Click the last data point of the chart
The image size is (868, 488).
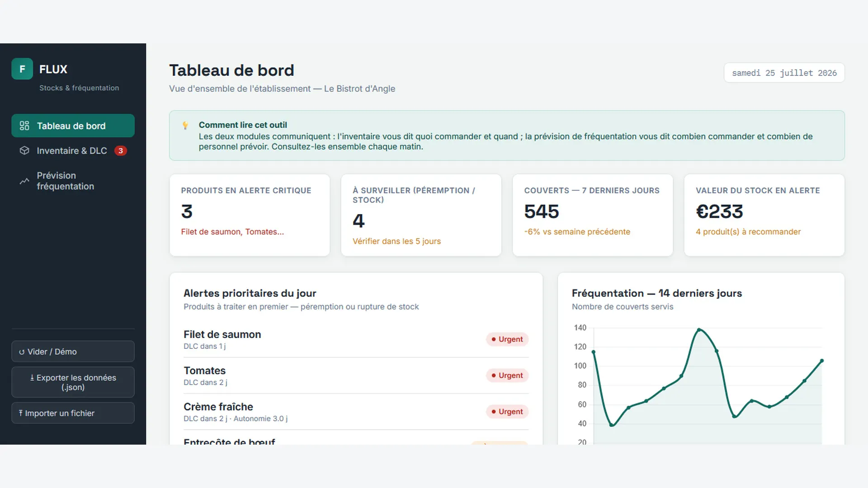(822, 361)
